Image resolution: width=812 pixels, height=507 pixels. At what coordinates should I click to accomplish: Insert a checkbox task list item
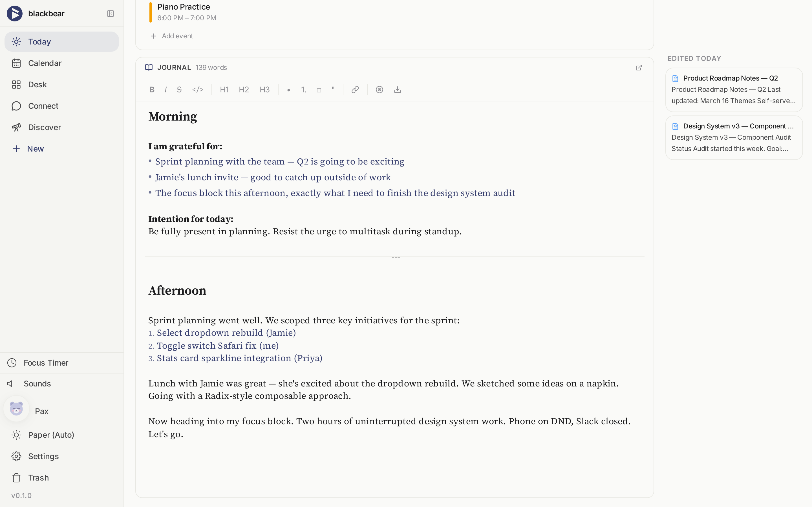pyautogui.click(x=319, y=90)
